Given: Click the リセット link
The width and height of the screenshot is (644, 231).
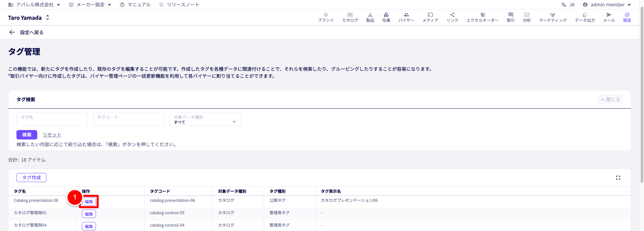Looking at the screenshot, I should 52,135.
